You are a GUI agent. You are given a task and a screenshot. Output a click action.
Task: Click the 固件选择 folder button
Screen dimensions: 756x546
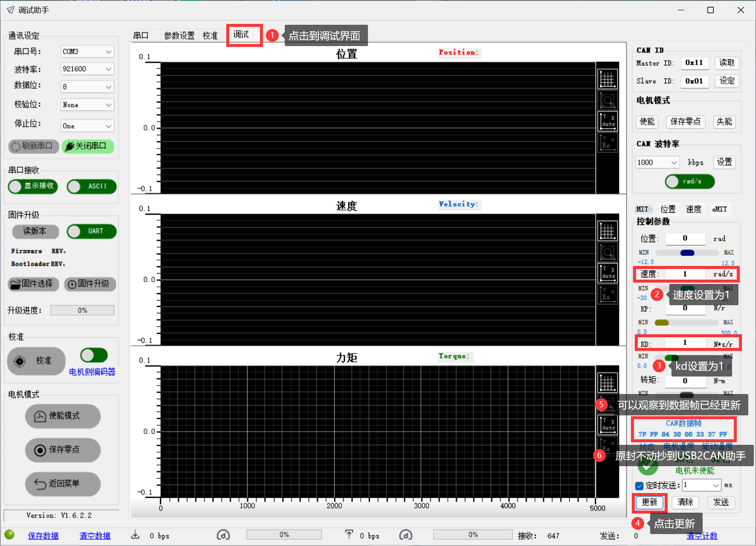pyautogui.click(x=33, y=284)
